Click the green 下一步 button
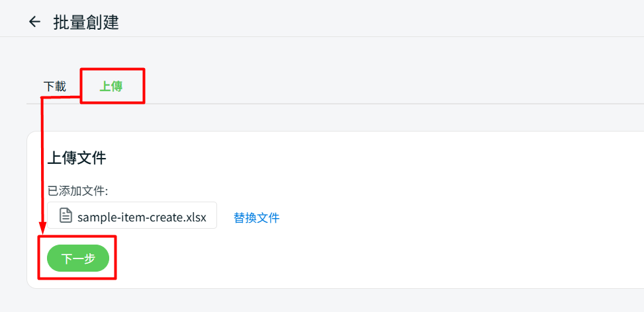The width and height of the screenshot is (644, 312). click(78, 258)
